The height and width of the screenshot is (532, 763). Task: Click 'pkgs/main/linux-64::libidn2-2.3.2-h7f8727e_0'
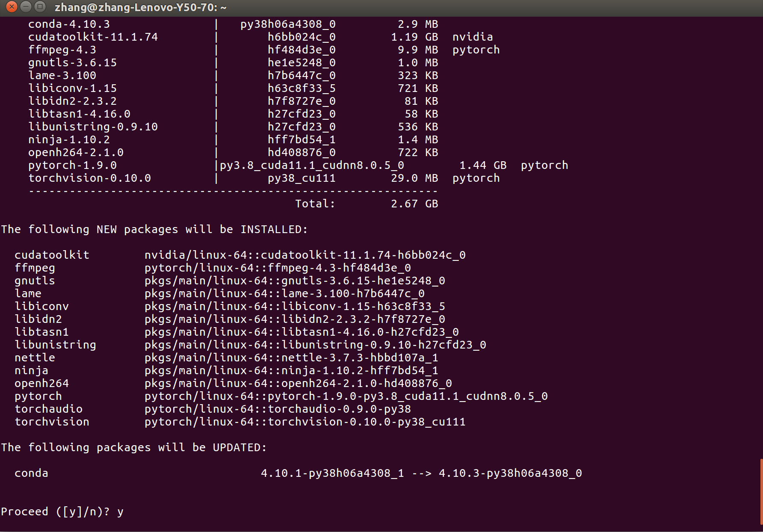point(295,319)
